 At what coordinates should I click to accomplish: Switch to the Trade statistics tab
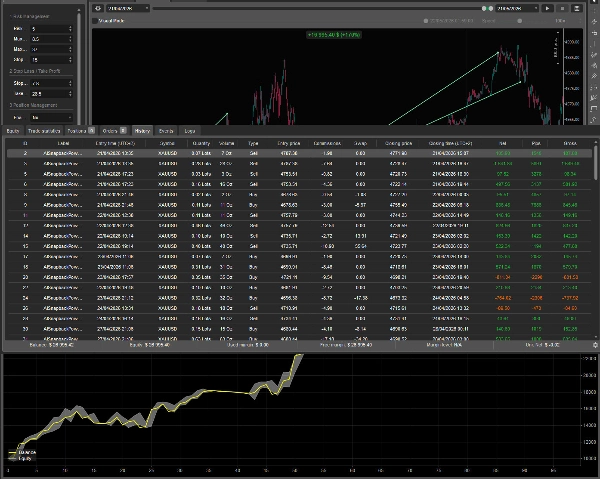coord(44,131)
